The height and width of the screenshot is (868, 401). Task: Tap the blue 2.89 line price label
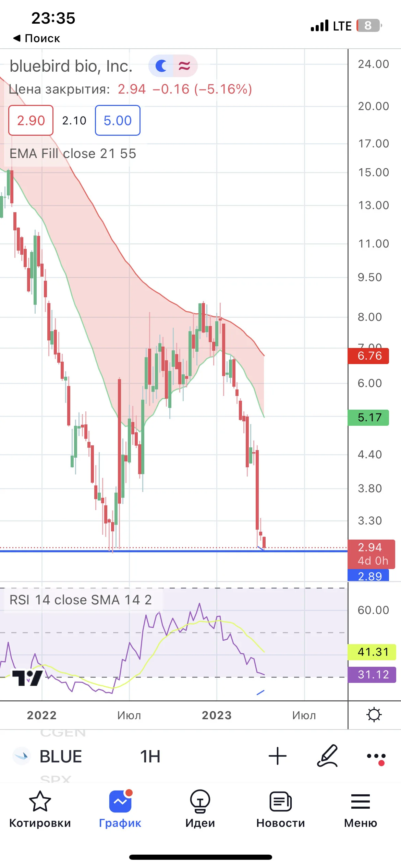(368, 576)
